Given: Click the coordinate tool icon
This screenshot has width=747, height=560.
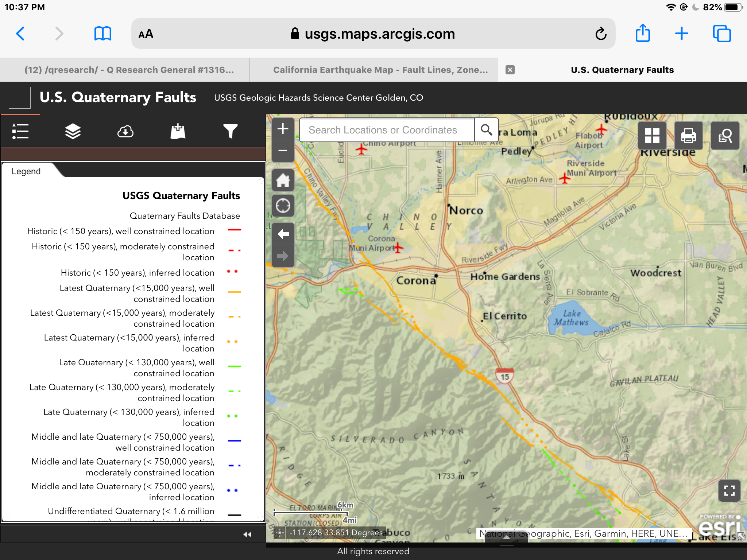Looking at the screenshot, I should point(280,533).
